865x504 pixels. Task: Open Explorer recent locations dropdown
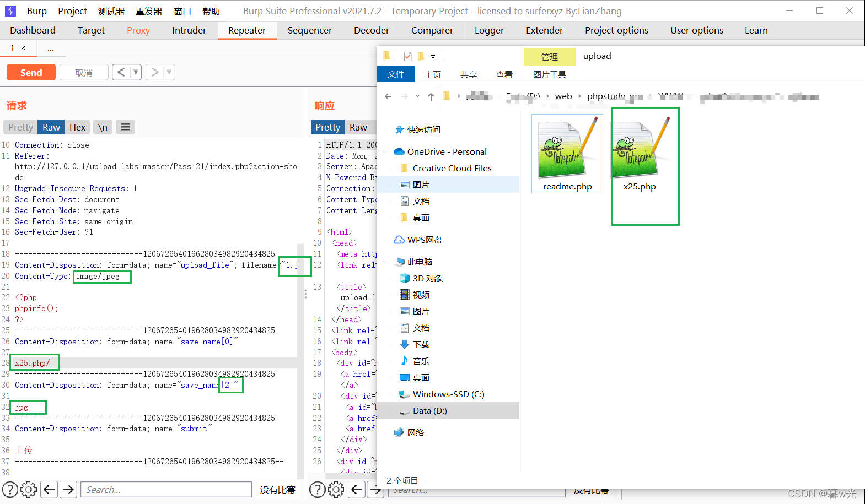coord(417,96)
